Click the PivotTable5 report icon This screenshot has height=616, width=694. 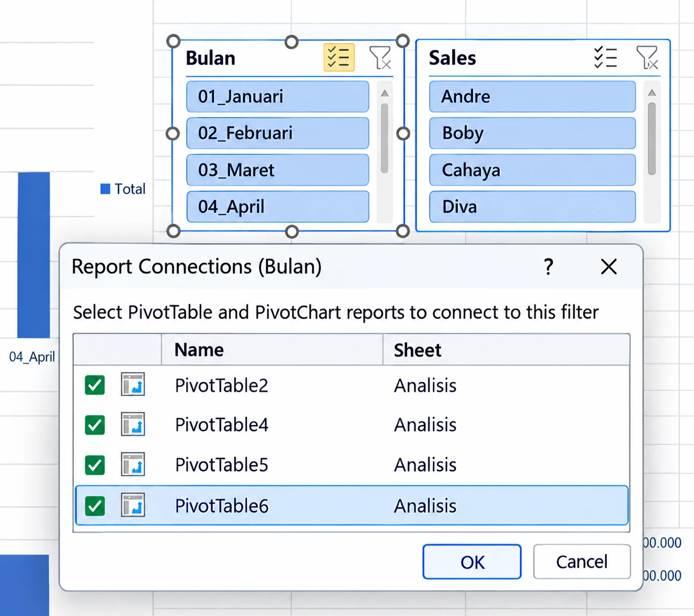(133, 464)
